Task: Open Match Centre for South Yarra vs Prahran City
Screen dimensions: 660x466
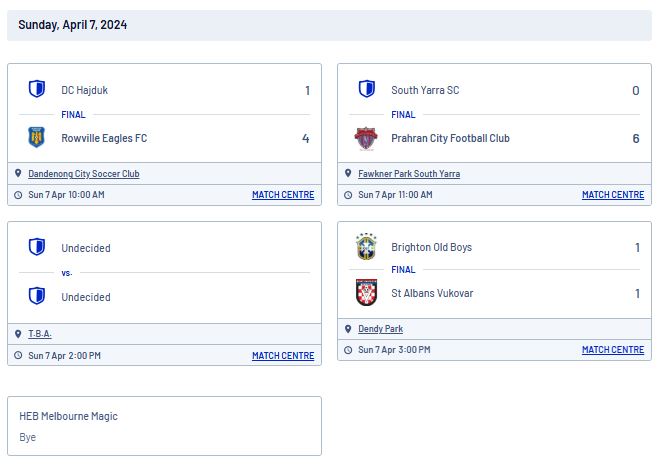Action: point(613,195)
